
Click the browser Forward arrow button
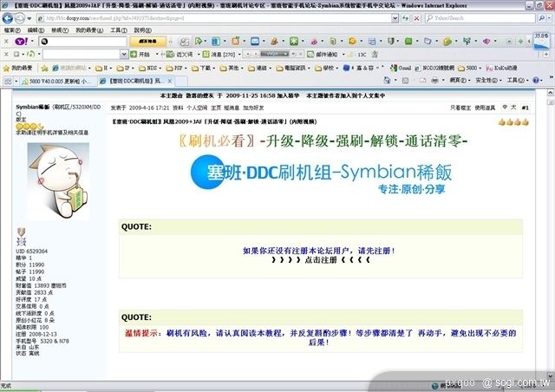20,18
